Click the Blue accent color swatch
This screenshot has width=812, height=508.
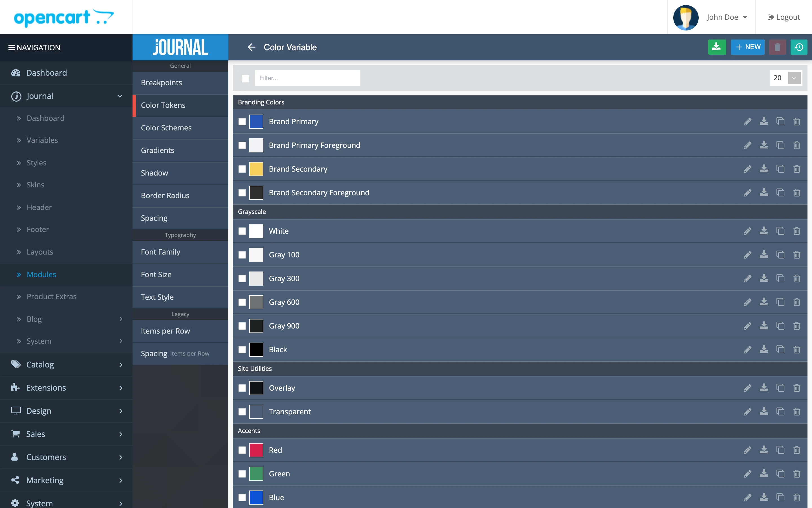256,497
